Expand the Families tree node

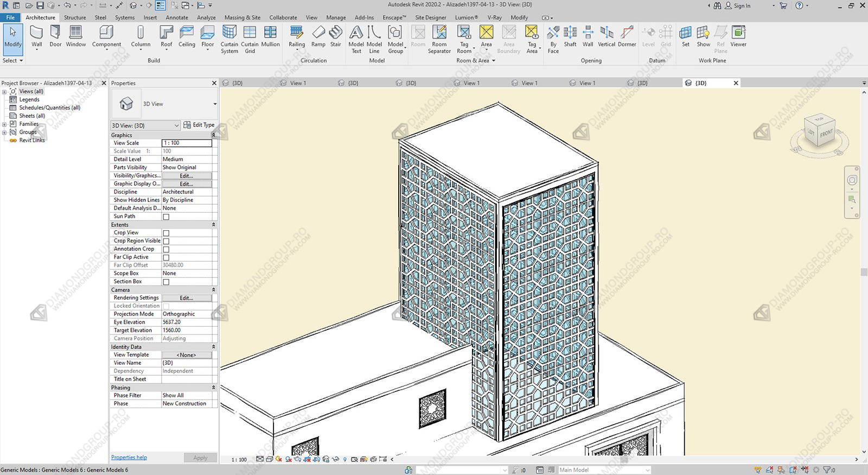click(4, 124)
